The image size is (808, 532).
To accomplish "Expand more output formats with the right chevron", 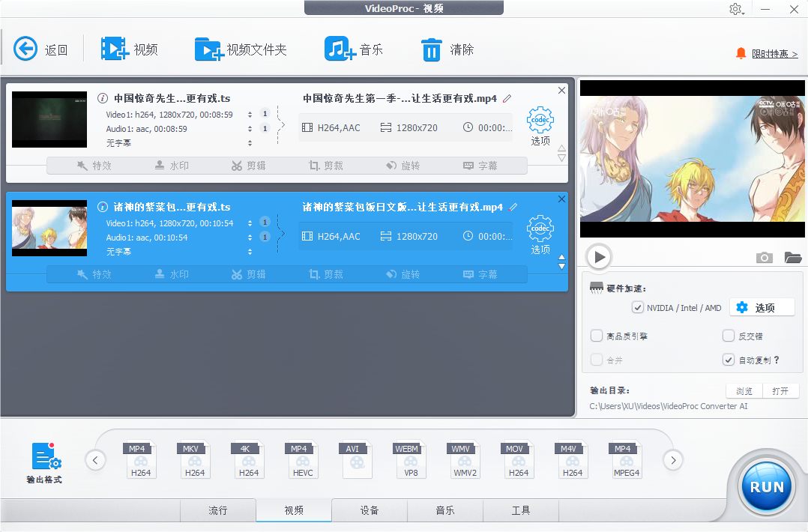I will [672, 460].
